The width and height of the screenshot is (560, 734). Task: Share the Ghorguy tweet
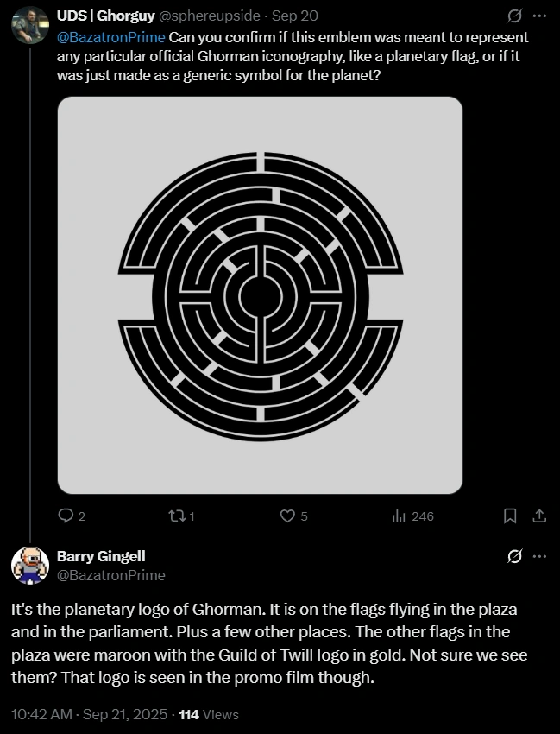[539, 516]
